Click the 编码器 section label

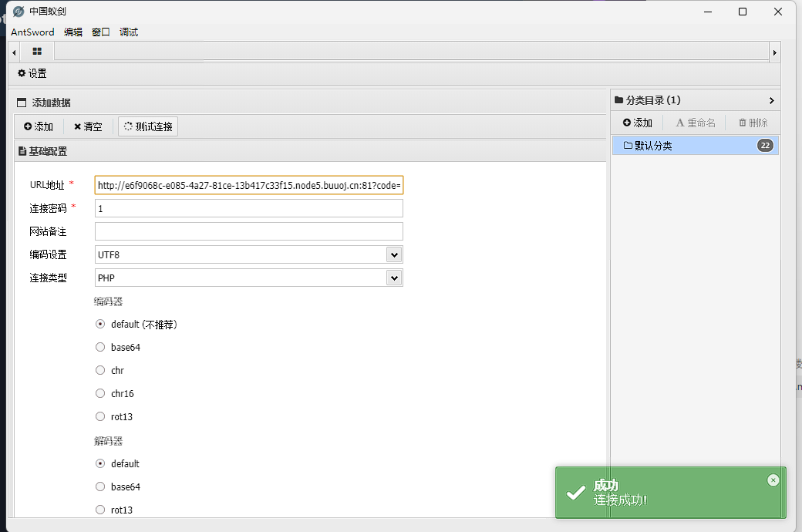coord(109,301)
